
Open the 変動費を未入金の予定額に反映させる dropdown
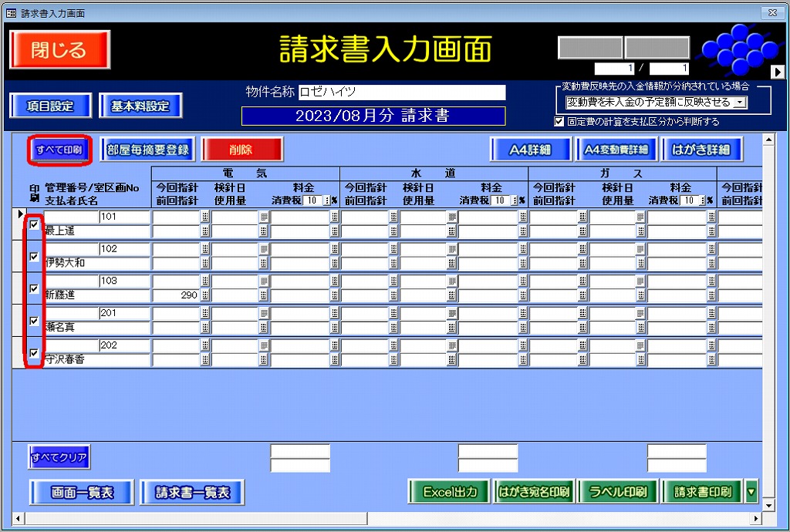739,102
